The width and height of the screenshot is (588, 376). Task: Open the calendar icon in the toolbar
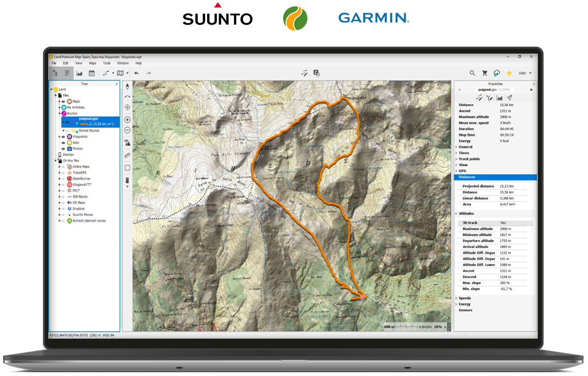tap(92, 73)
